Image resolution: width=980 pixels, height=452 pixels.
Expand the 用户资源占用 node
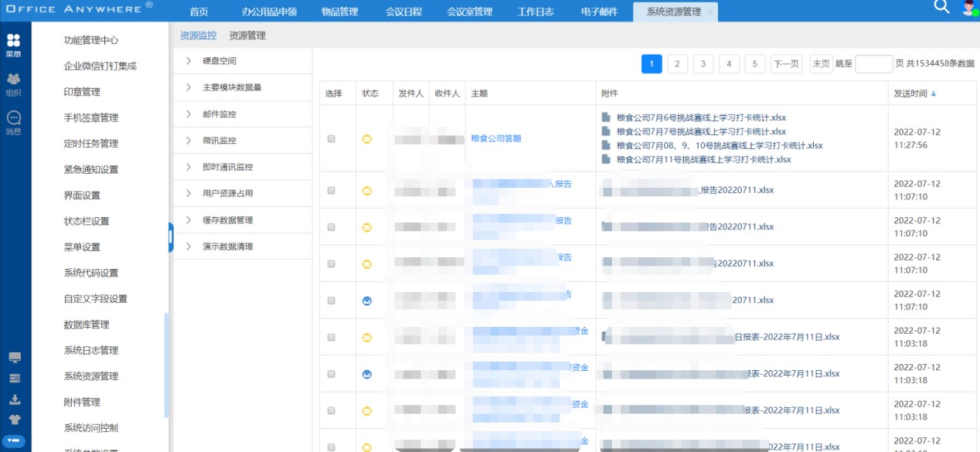[x=189, y=193]
